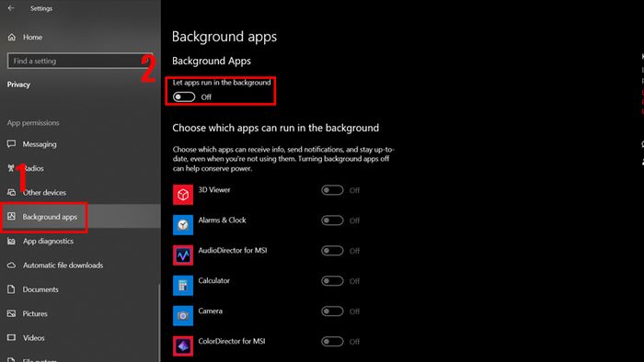Enable background running for 3D Viewer

coord(332,190)
